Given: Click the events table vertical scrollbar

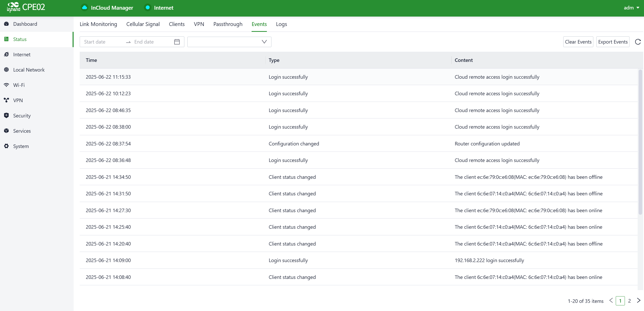Looking at the screenshot, I should coord(640,143).
